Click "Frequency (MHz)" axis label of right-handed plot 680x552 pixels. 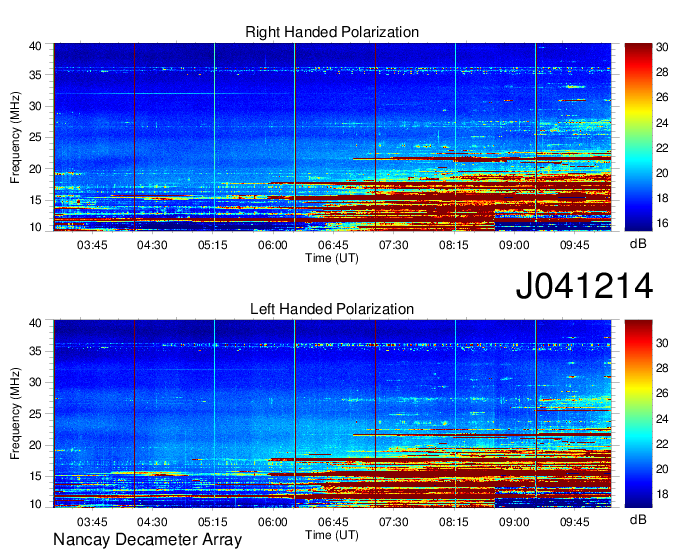click(x=15, y=137)
